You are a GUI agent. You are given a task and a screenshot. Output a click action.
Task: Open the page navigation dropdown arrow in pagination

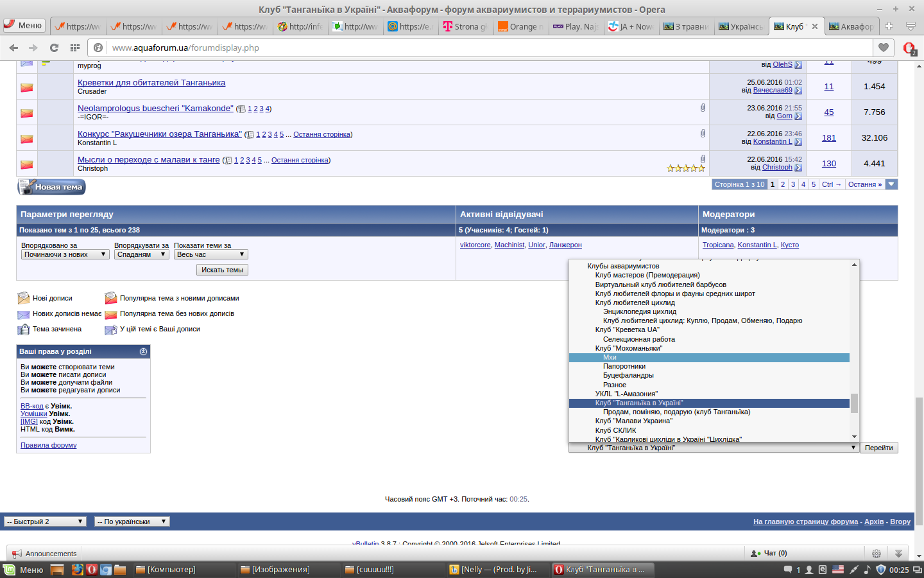[x=891, y=184]
